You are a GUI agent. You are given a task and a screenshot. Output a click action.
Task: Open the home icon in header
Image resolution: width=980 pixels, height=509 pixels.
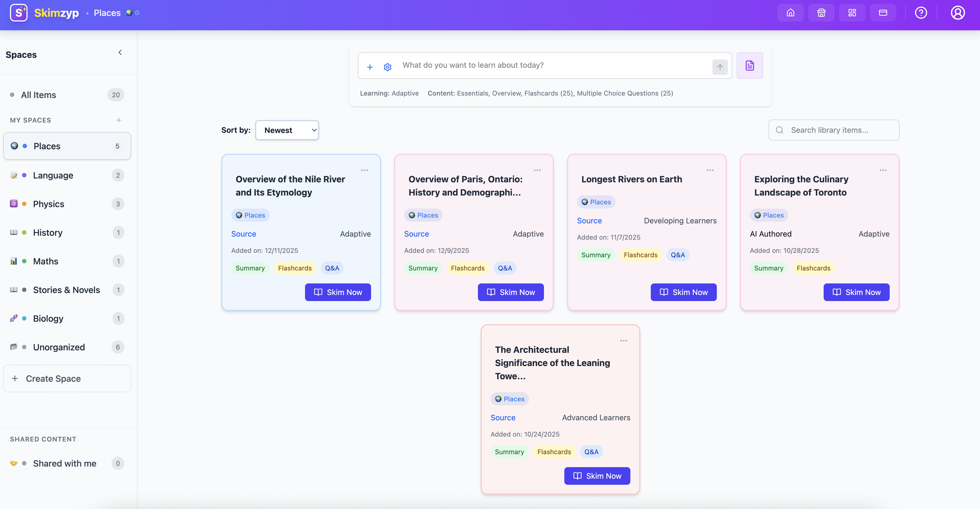point(790,13)
